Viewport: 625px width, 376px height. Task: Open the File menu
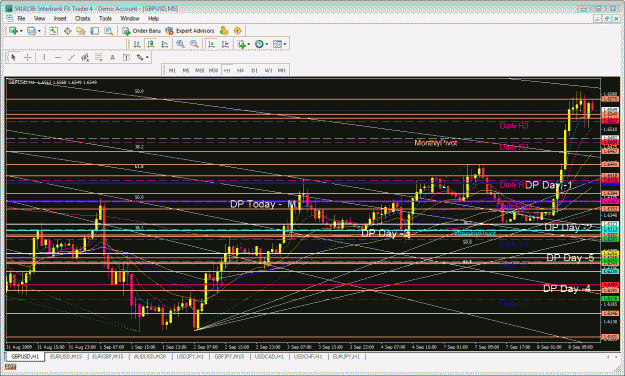click(x=21, y=18)
